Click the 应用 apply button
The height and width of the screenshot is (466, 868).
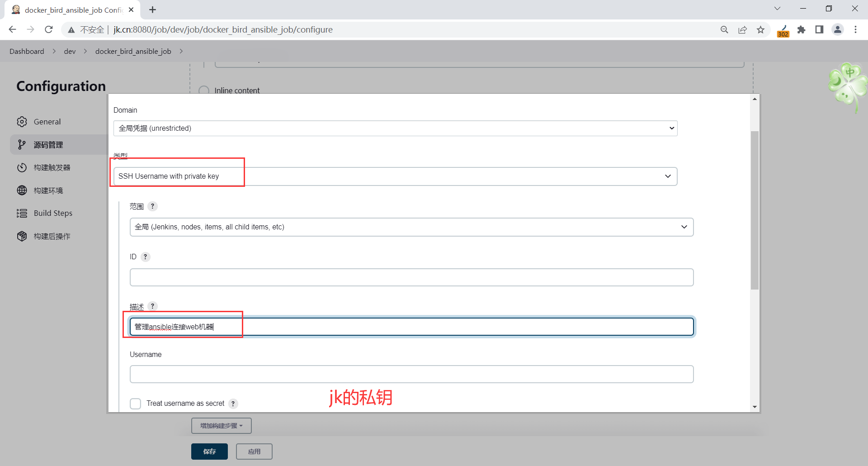(x=254, y=452)
